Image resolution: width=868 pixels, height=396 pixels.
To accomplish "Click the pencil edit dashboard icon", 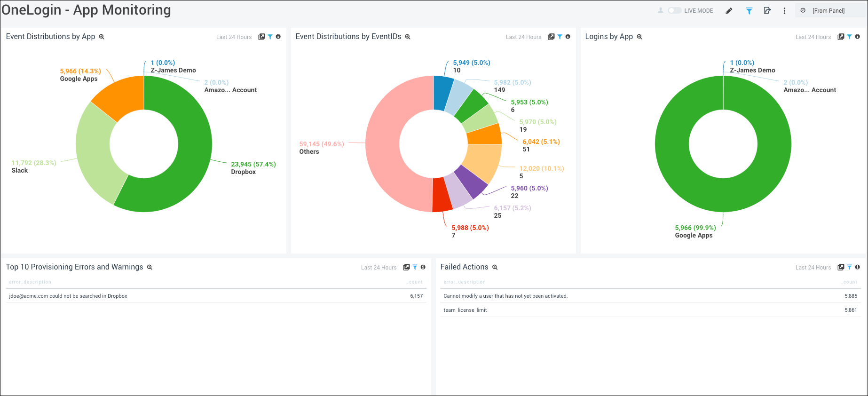I will (x=729, y=11).
